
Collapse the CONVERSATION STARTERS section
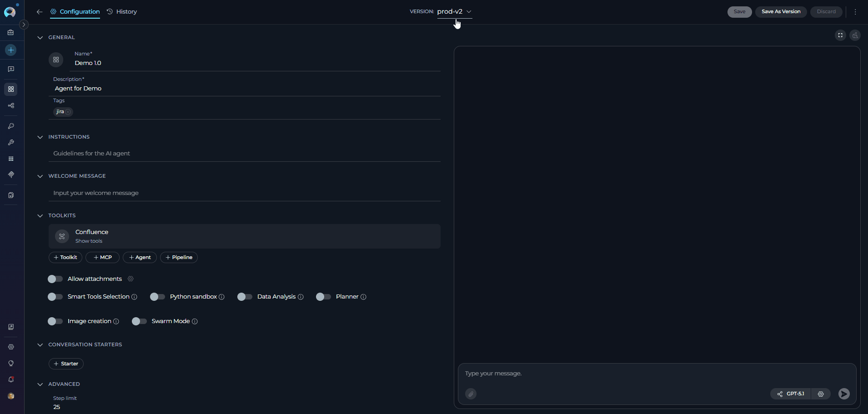click(40, 345)
